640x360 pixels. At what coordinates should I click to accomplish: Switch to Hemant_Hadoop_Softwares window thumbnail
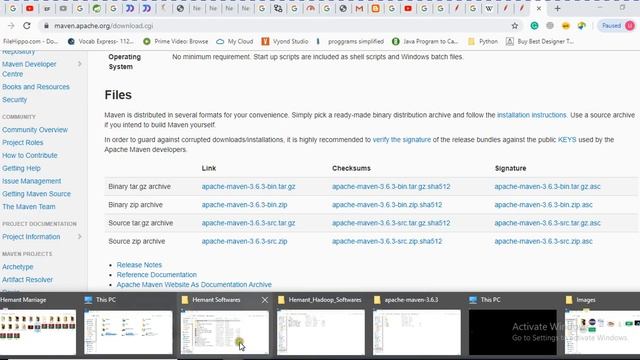321,331
